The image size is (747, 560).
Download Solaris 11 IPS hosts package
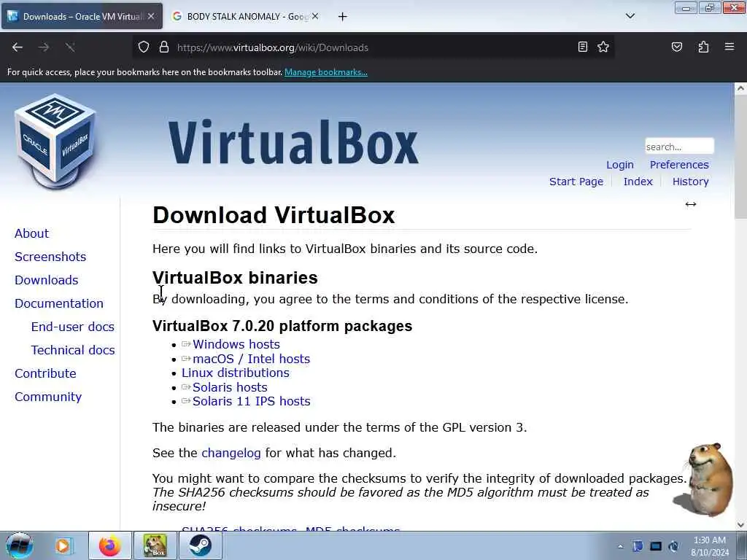[251, 402]
